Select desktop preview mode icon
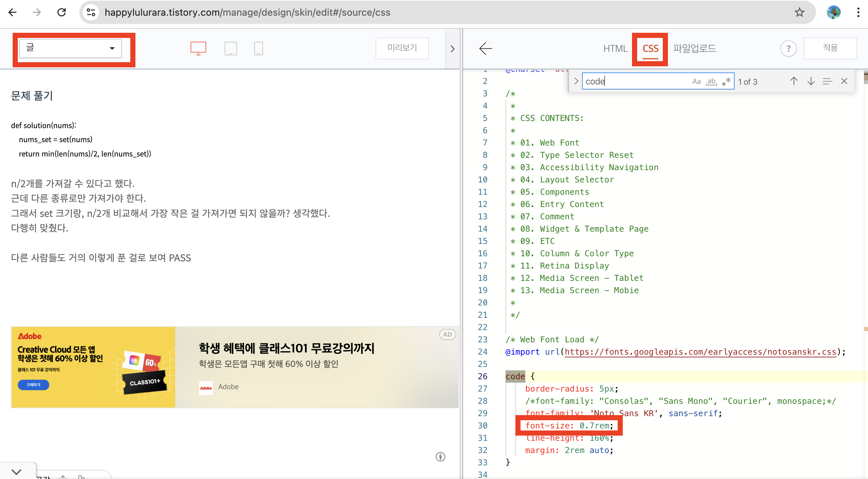Image resolution: width=868 pixels, height=479 pixels. pos(198,48)
